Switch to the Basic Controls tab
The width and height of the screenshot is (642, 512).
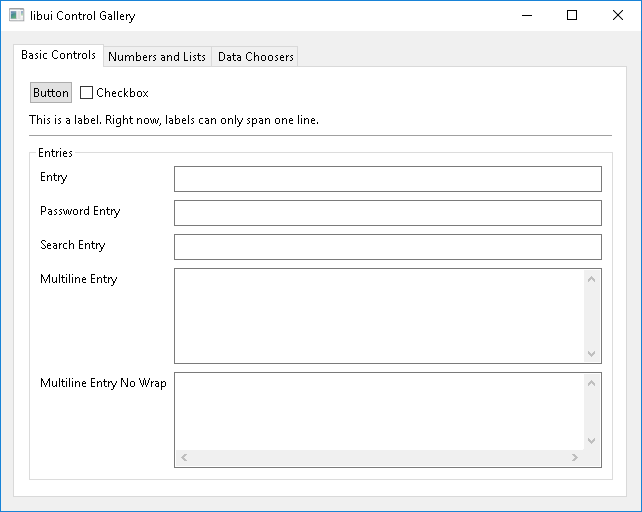click(58, 55)
